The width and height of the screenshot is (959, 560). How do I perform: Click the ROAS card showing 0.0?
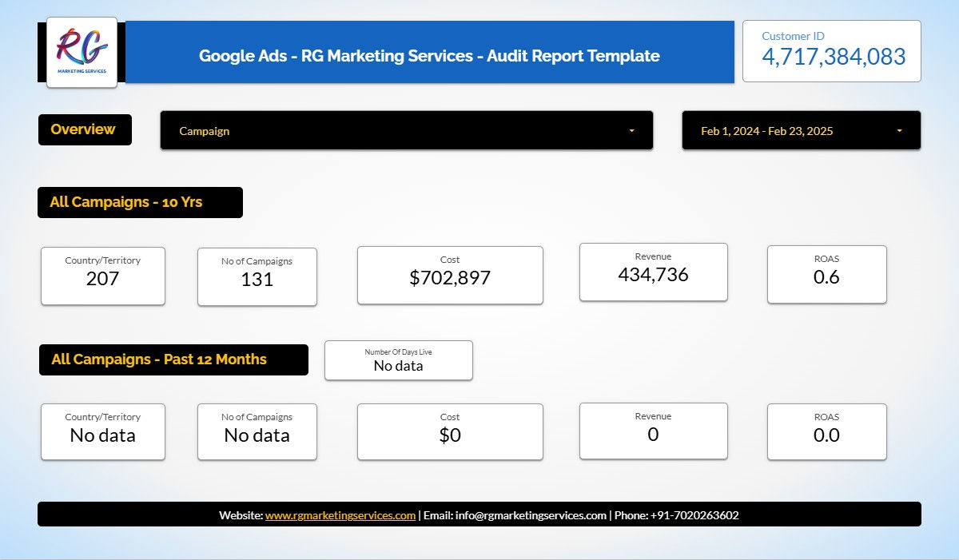pyautogui.click(x=826, y=431)
